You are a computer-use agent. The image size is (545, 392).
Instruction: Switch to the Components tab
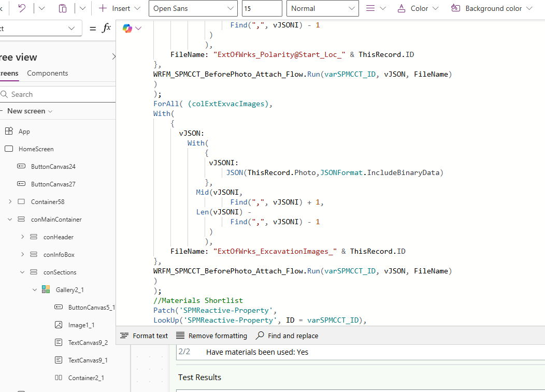pyautogui.click(x=47, y=73)
